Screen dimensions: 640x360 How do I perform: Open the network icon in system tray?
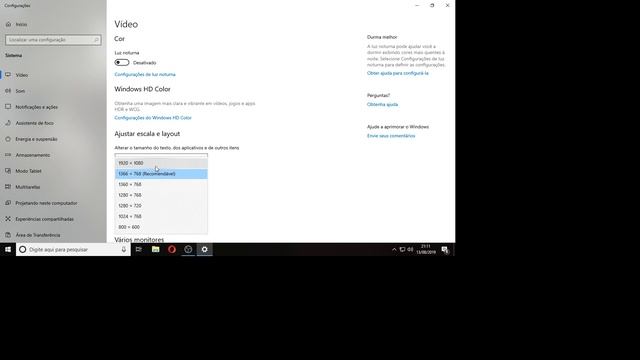402,249
